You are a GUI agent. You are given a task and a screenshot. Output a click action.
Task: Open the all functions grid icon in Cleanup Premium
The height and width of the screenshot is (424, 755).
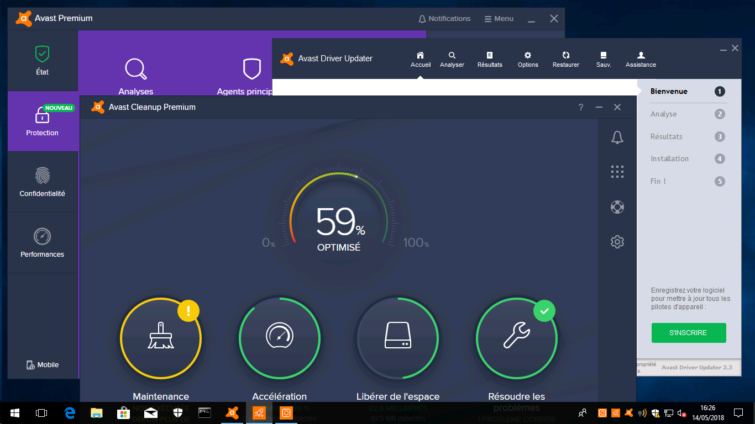(617, 172)
